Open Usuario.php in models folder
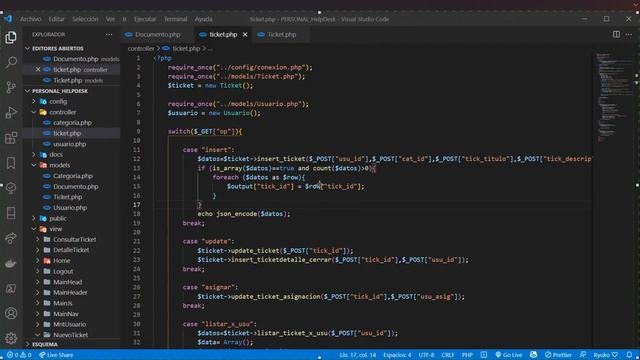The height and width of the screenshot is (360, 640). [71, 208]
